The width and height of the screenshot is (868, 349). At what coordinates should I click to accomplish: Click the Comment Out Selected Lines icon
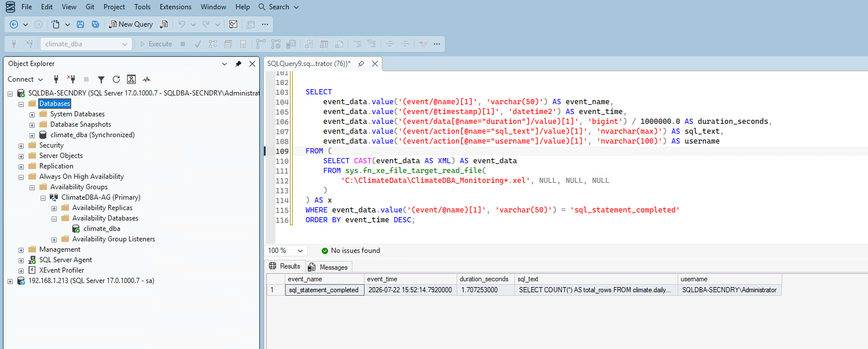(x=357, y=44)
